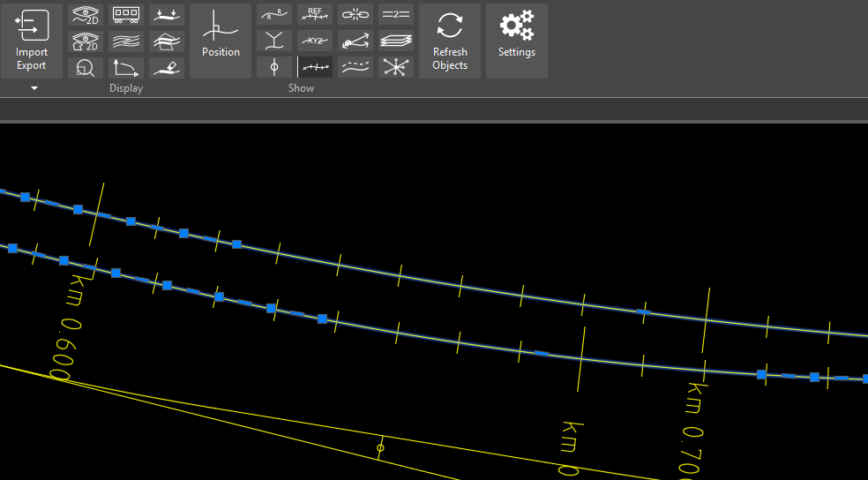Open the Settings gears button
This screenshot has height=480, width=868.
pyautogui.click(x=516, y=40)
